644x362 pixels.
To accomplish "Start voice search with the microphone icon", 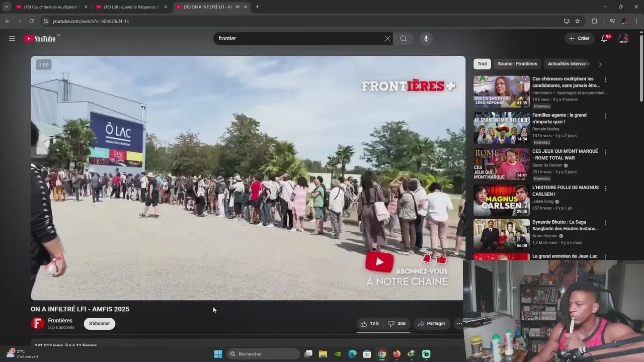I will pos(426,39).
